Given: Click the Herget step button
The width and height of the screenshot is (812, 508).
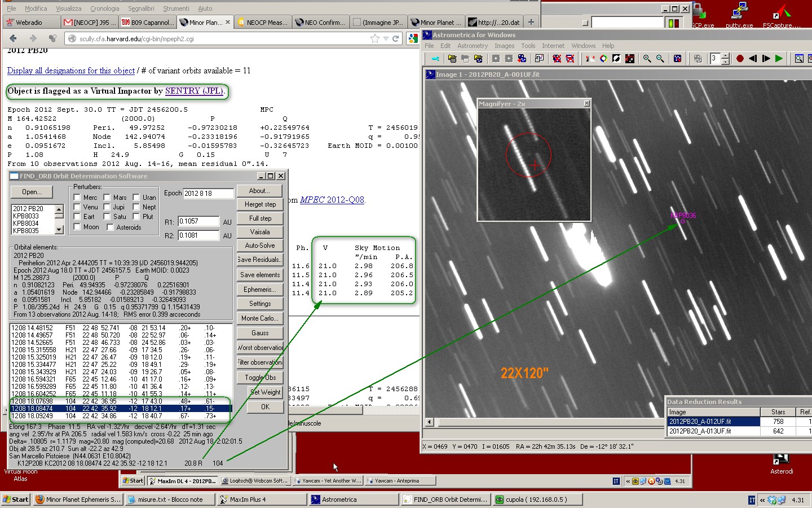Looking at the screenshot, I should click(x=260, y=204).
